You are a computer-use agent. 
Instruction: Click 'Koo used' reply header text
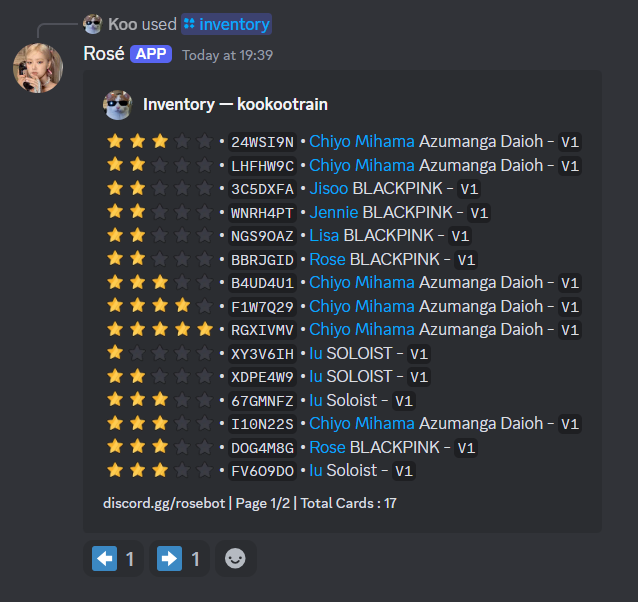point(142,24)
